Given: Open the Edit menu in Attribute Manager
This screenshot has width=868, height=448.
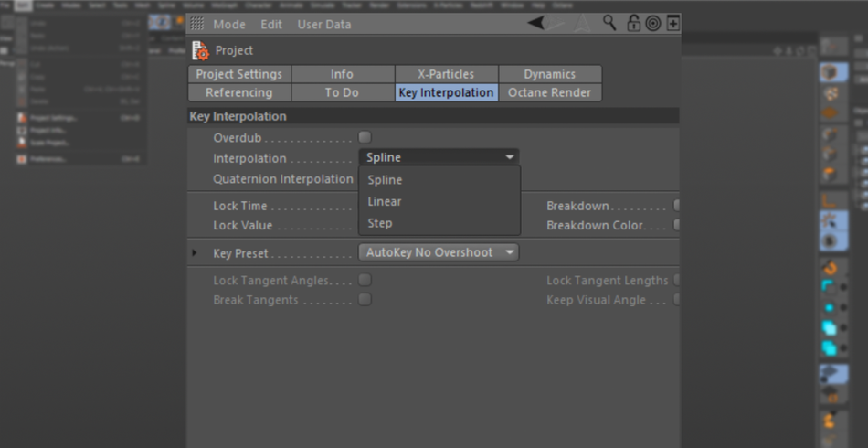Looking at the screenshot, I should click(x=271, y=25).
